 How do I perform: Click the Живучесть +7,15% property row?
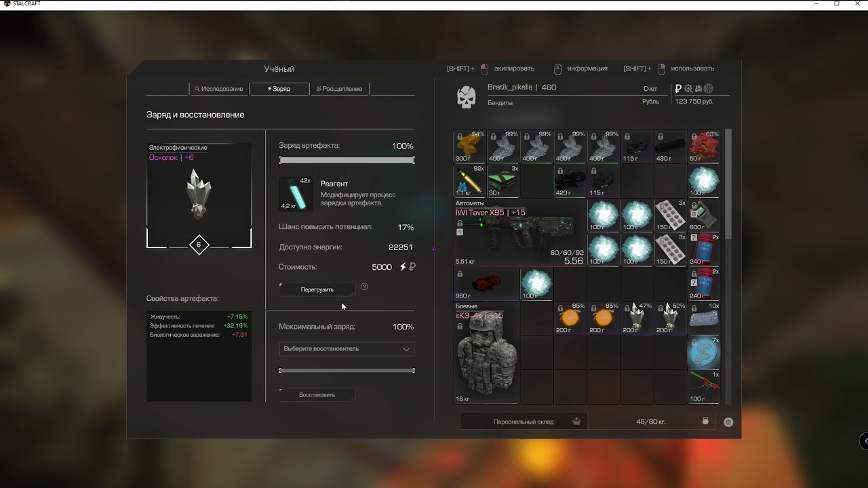tap(199, 317)
